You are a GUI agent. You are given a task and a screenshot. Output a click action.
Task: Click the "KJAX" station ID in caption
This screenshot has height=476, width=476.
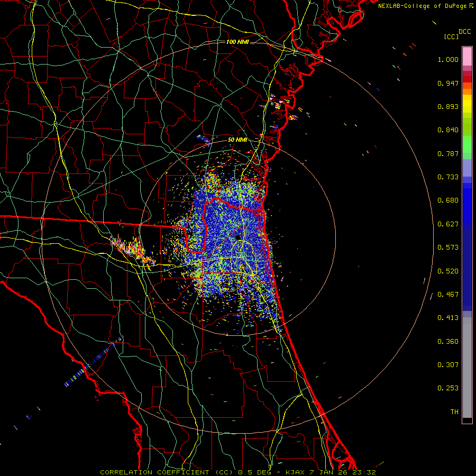295,472
